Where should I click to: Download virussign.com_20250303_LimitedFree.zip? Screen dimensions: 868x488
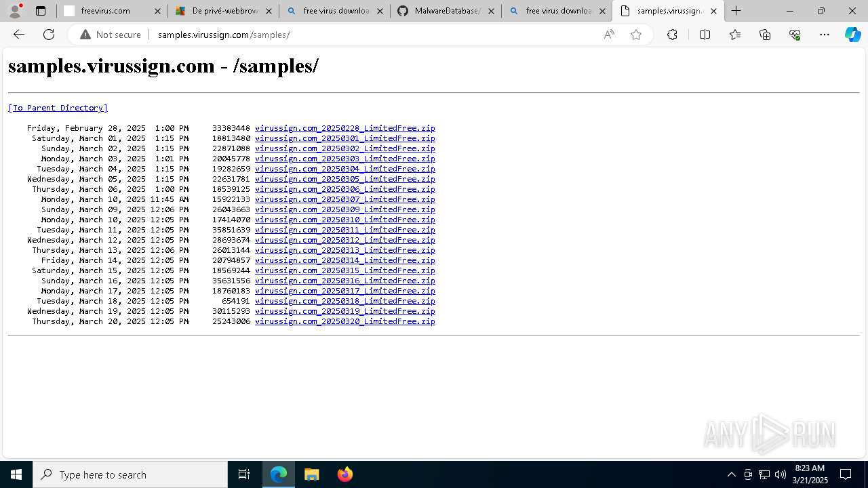tap(344, 159)
